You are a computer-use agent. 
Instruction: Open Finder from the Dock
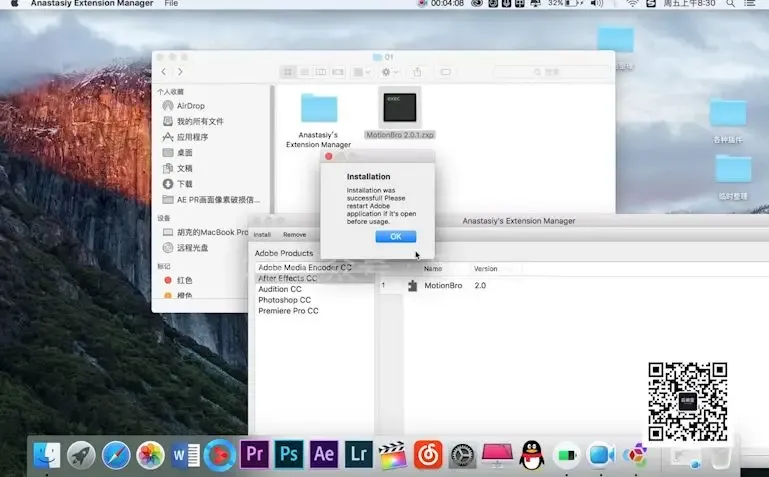point(47,454)
